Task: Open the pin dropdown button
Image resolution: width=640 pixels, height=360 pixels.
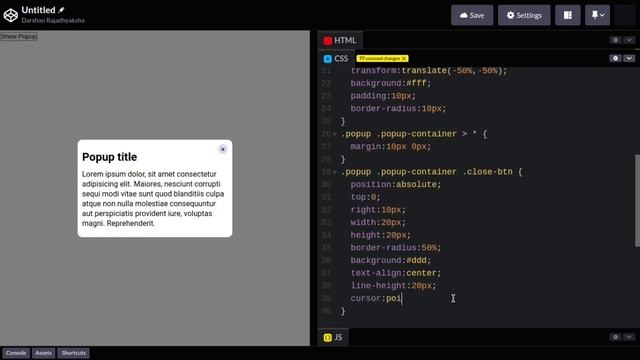Action: 597,16
